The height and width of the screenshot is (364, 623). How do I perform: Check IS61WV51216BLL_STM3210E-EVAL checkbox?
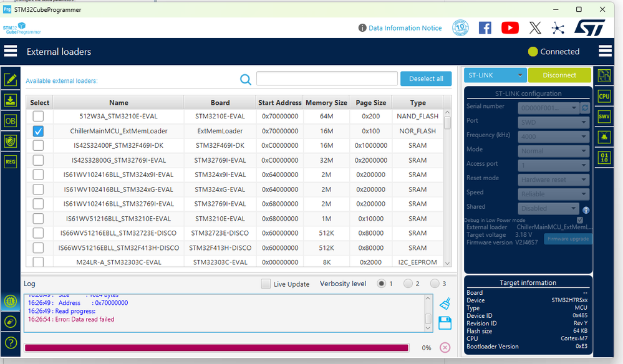(38, 218)
